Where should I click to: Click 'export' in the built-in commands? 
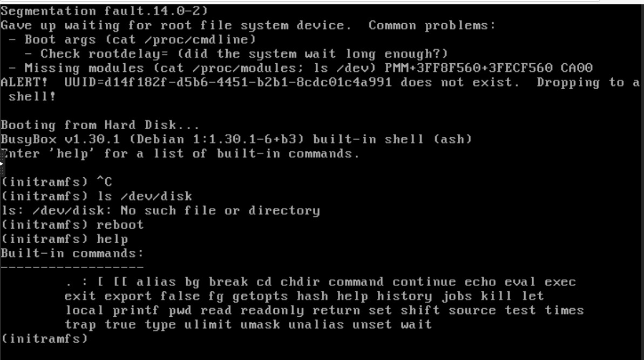[128, 296]
